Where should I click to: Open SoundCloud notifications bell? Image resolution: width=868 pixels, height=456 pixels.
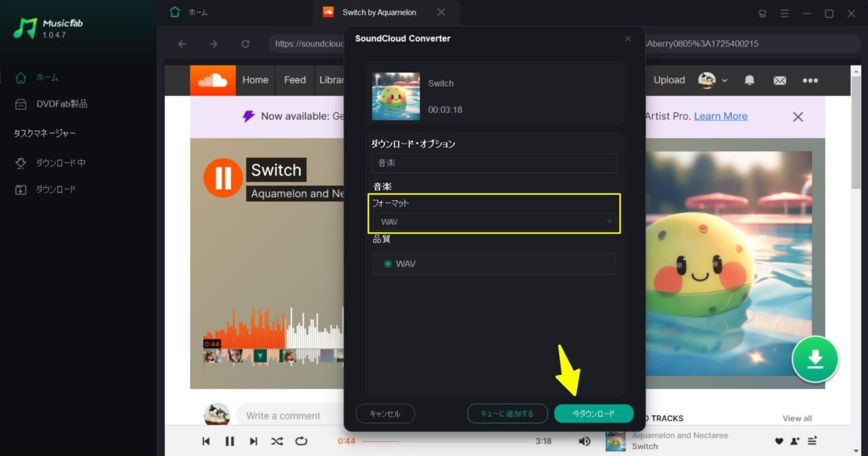[750, 80]
